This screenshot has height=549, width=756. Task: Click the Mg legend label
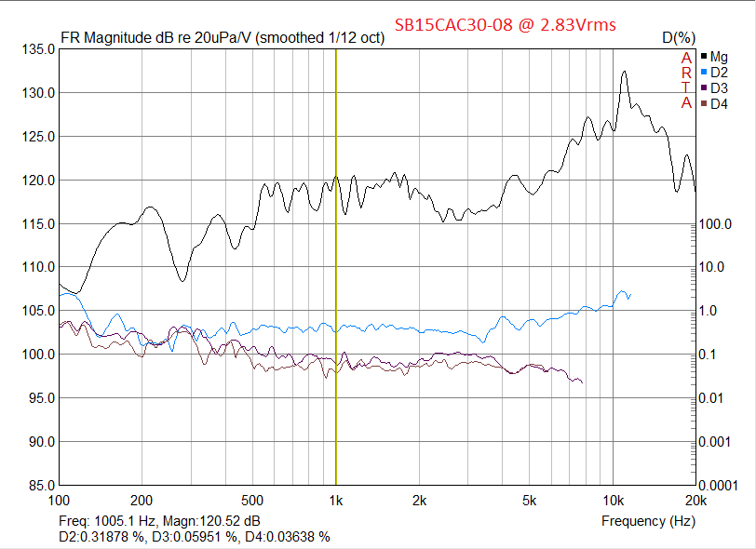pyautogui.click(x=719, y=57)
